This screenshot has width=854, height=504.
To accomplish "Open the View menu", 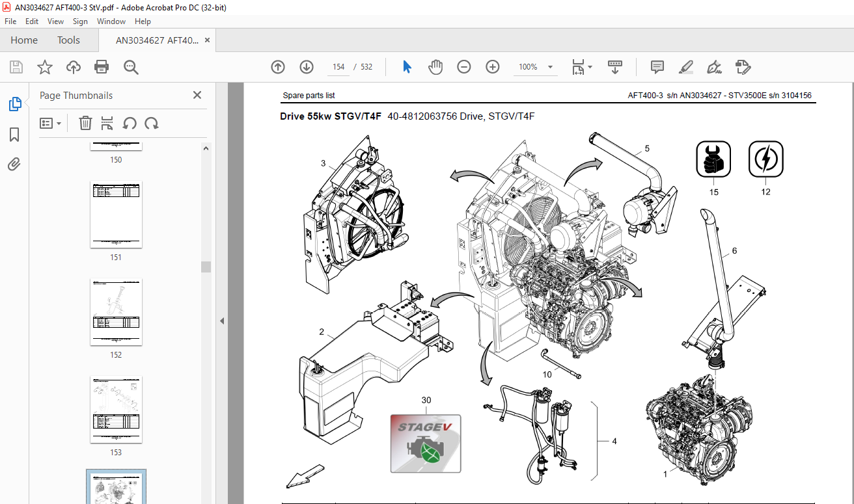I will (55, 21).
